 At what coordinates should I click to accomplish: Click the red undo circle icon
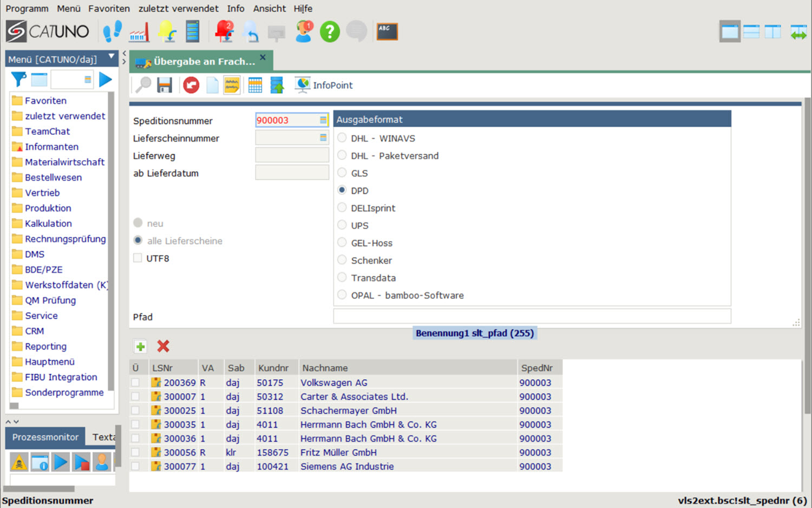[191, 85]
